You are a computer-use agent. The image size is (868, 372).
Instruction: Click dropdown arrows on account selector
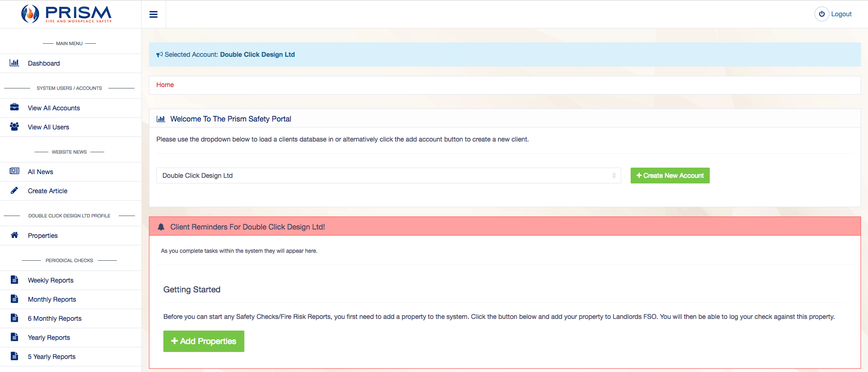coord(614,176)
